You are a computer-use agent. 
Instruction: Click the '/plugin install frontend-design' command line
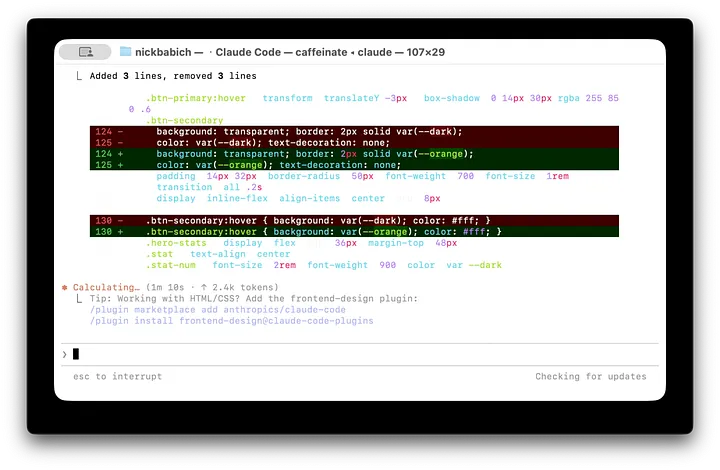[231, 321]
